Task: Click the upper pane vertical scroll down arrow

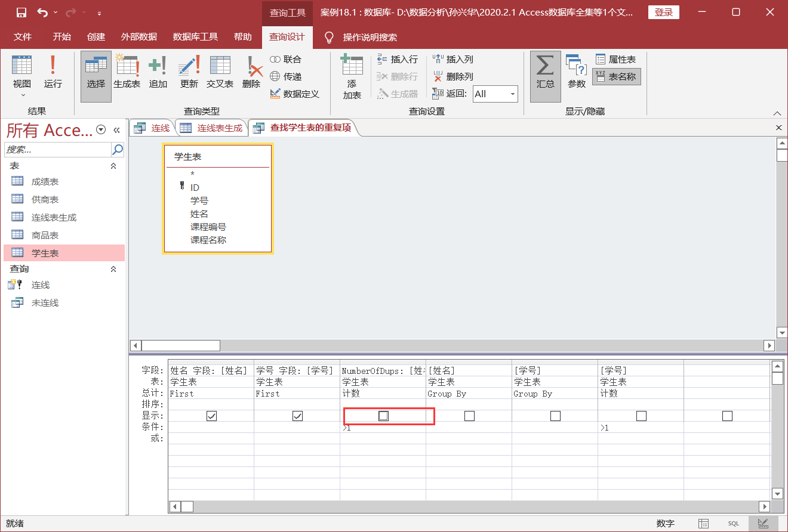Action: 781,332
